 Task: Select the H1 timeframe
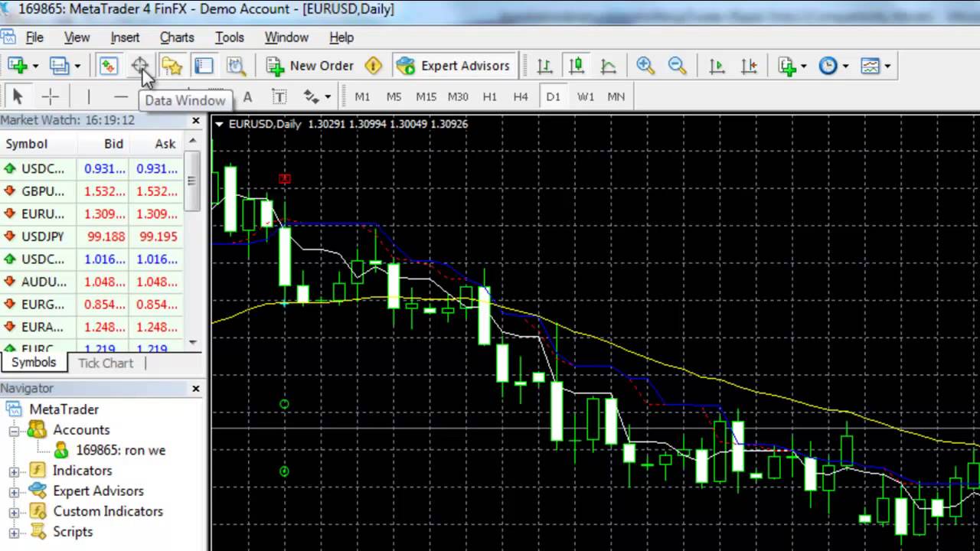pyautogui.click(x=490, y=96)
